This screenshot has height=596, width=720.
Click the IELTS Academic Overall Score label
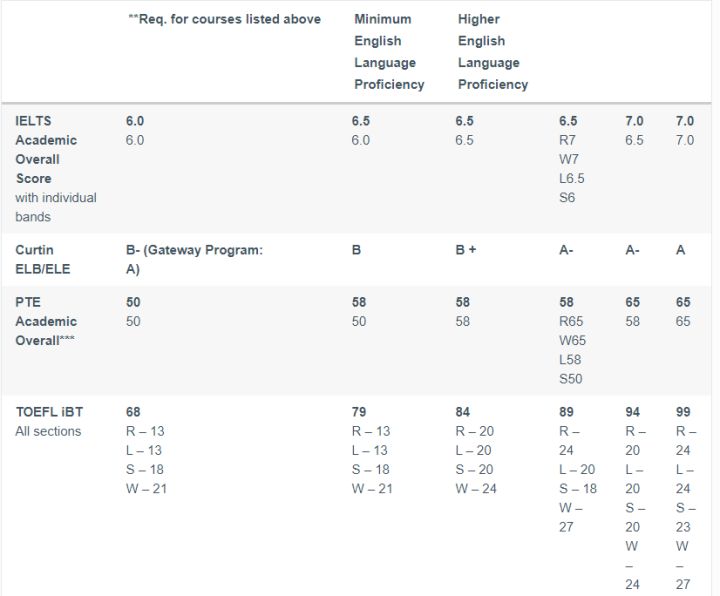(x=46, y=149)
